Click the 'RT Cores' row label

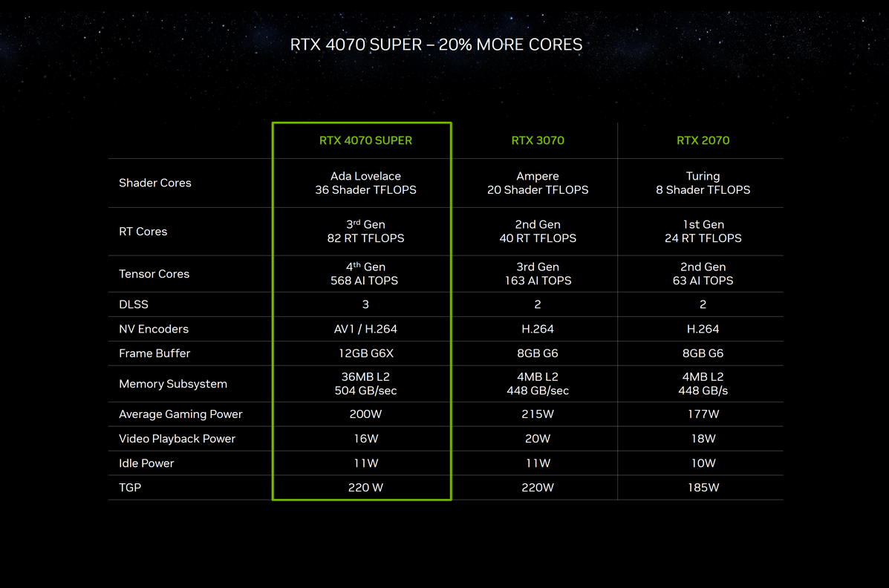[143, 232]
